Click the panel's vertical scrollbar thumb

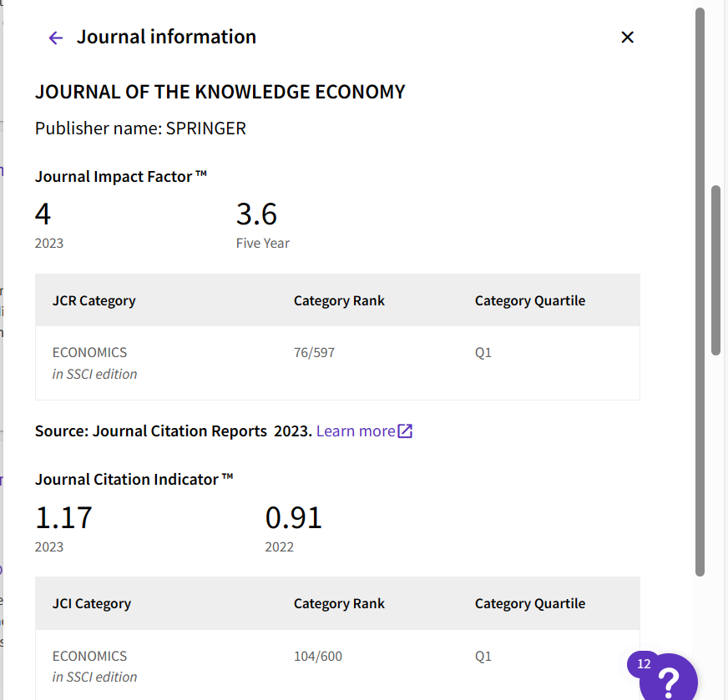coord(715,271)
